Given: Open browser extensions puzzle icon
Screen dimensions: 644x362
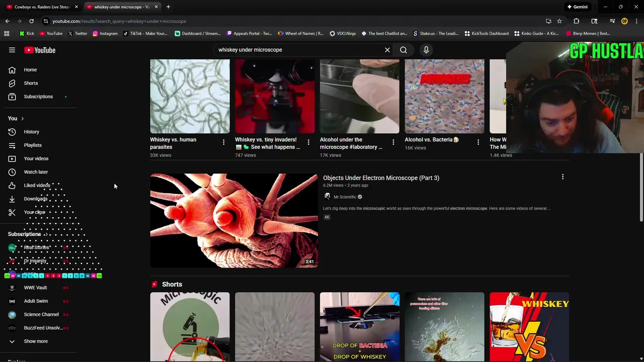Looking at the screenshot, I should tap(577, 21).
